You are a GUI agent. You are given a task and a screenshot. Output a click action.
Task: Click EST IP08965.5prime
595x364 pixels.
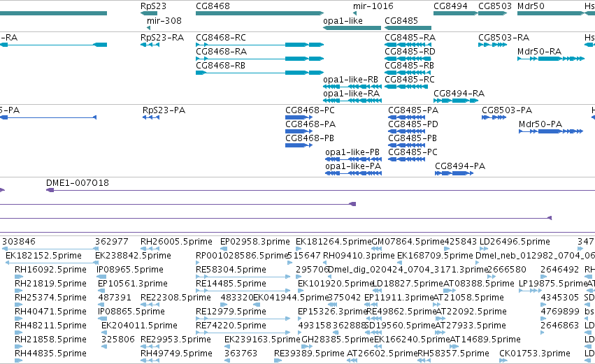pyautogui.click(x=131, y=270)
